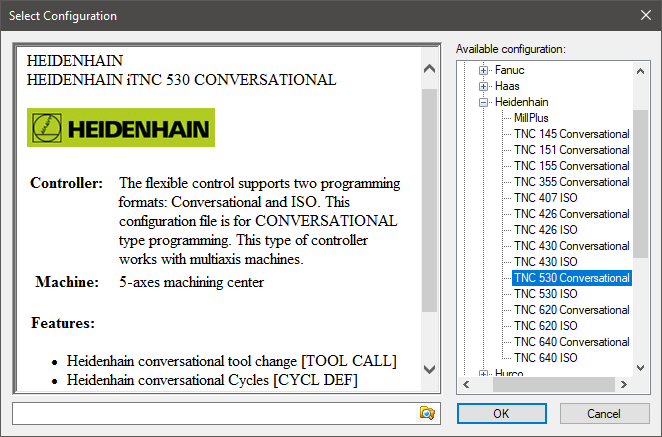Expand the Haas configuration group
Screen dimensions: 662x437
point(483,86)
